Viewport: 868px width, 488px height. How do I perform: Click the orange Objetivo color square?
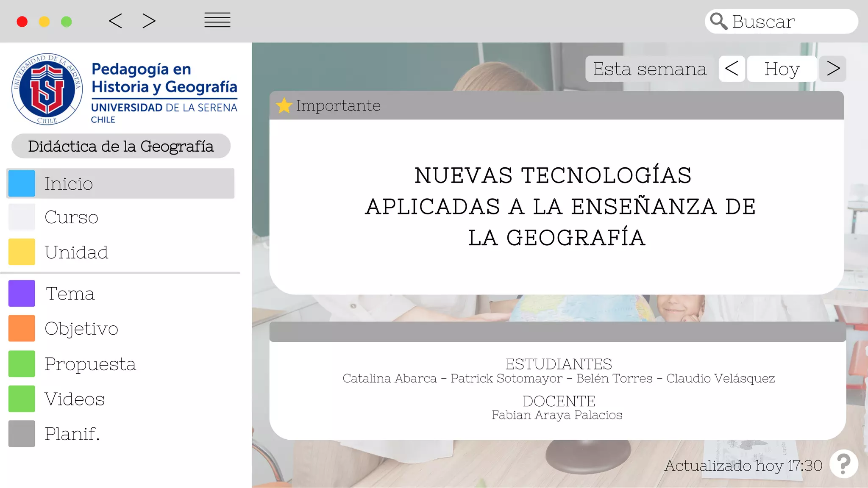[x=22, y=328]
